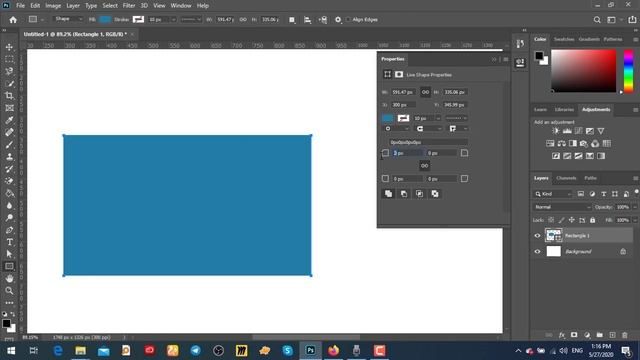The image size is (640, 360).
Task: Click the hue slider in Color panel
Action: click(x=629, y=71)
